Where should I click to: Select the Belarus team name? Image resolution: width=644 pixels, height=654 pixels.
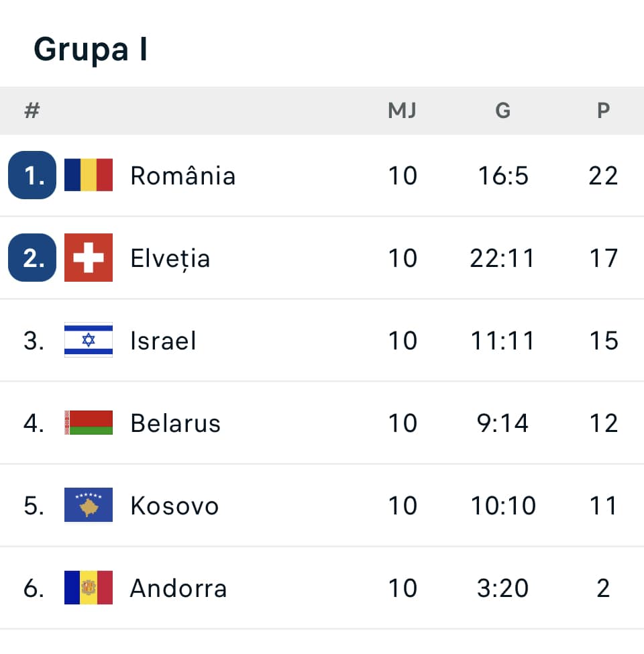[175, 423]
